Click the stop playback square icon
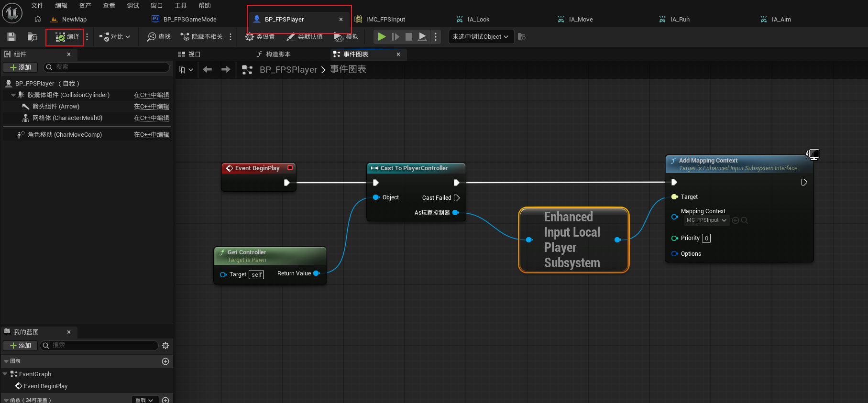The image size is (868, 403). [409, 37]
